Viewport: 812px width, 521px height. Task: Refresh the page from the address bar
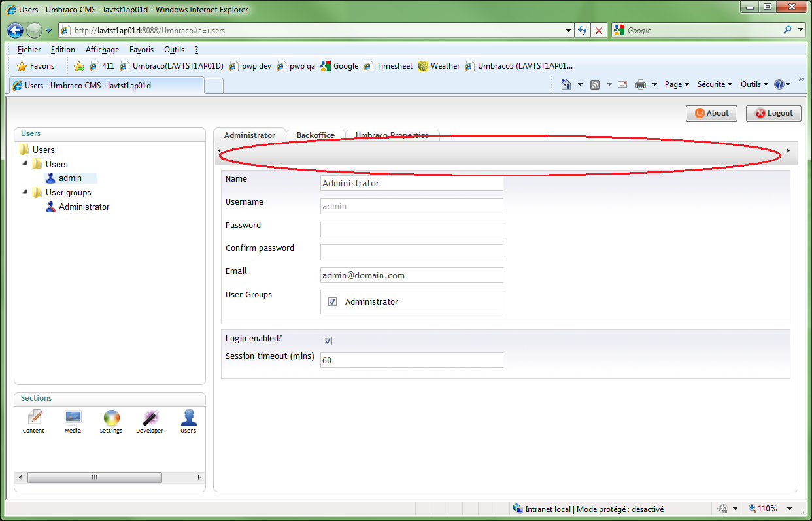click(x=583, y=31)
